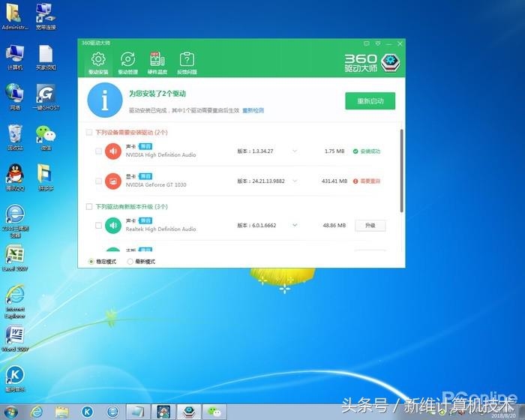Click the blue folder shortcut beside QQ
525x420 pixels.
[45, 178]
